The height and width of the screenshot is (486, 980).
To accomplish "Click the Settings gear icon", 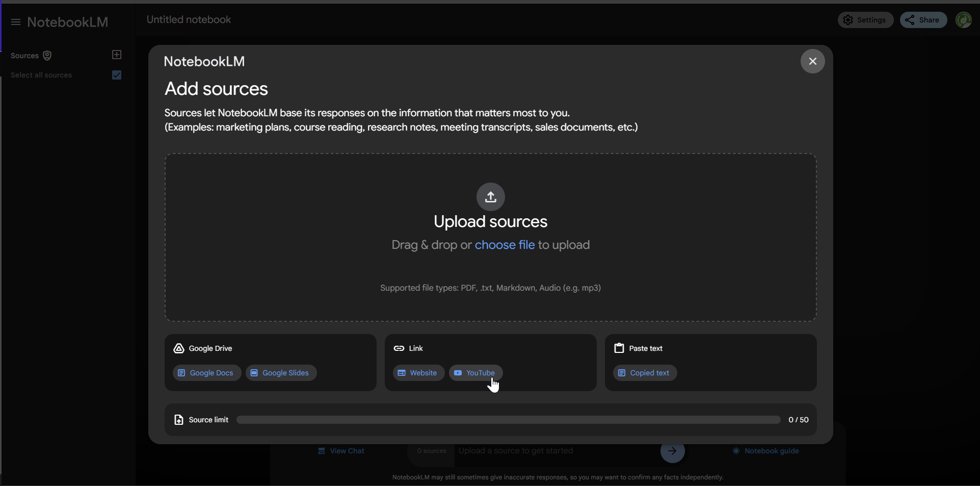I will click(x=848, y=20).
